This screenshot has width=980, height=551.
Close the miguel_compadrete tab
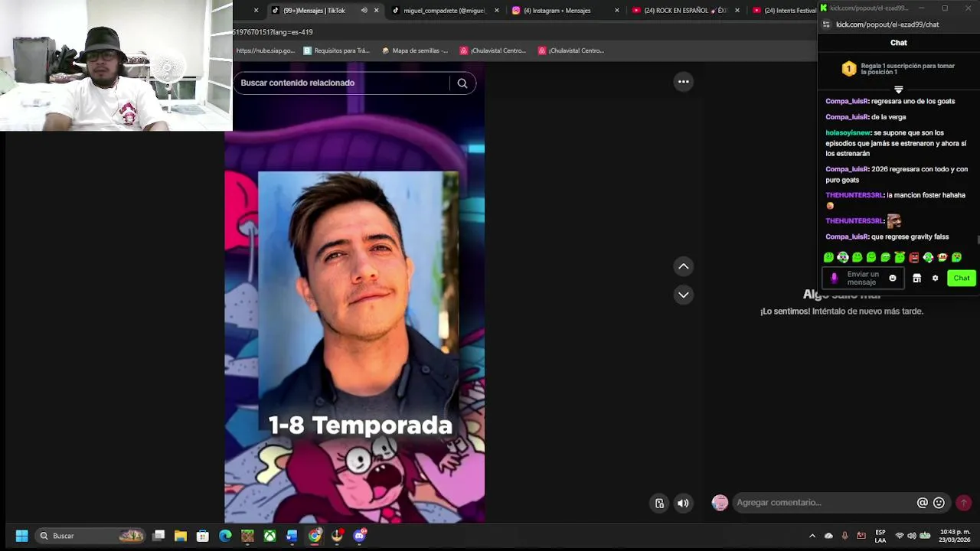point(497,11)
